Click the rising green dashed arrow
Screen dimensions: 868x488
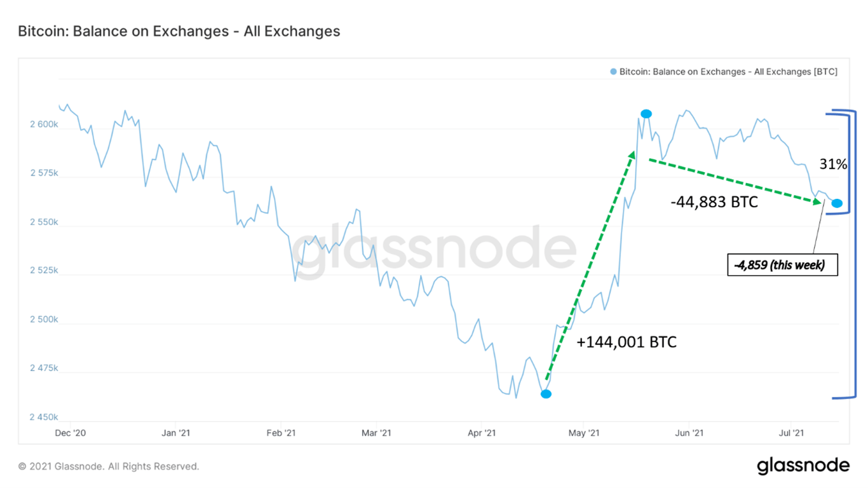(590, 266)
